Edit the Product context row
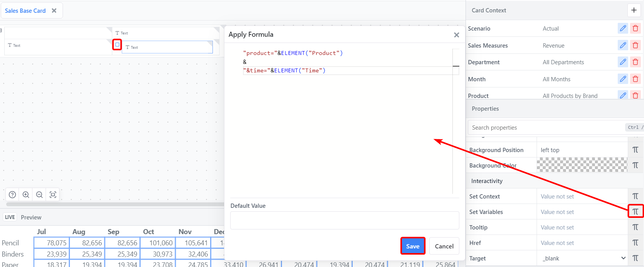 [623, 95]
